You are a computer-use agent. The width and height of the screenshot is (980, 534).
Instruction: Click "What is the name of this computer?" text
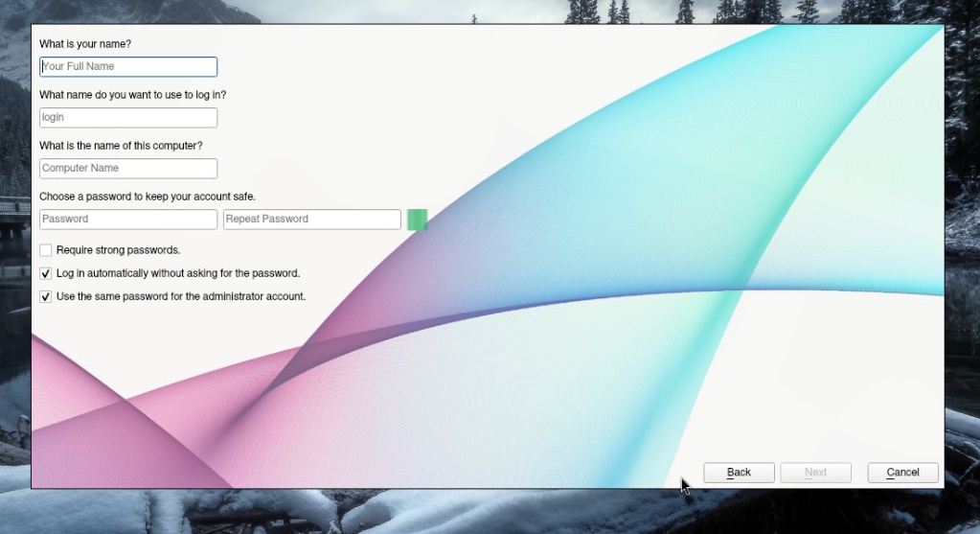(121, 146)
